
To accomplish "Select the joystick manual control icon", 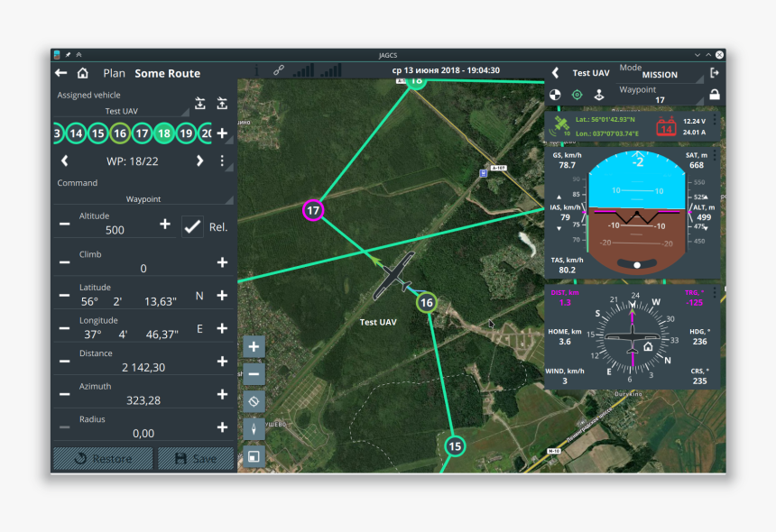I will [x=599, y=94].
